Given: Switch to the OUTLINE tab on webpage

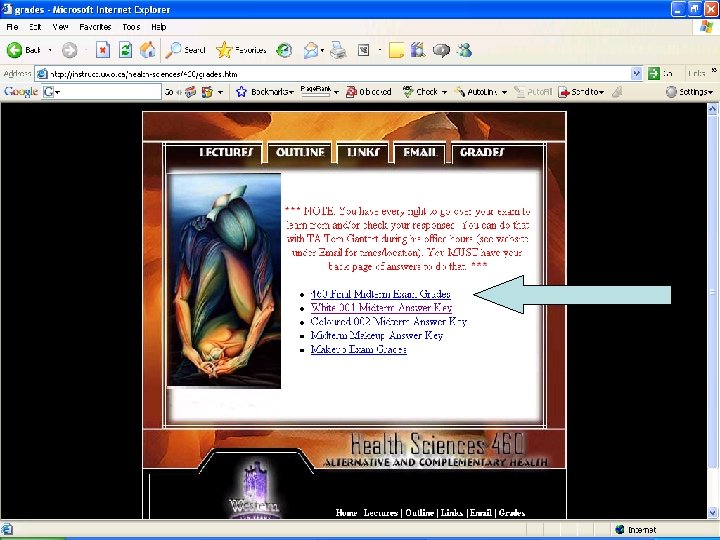Looking at the screenshot, I should [x=300, y=152].
